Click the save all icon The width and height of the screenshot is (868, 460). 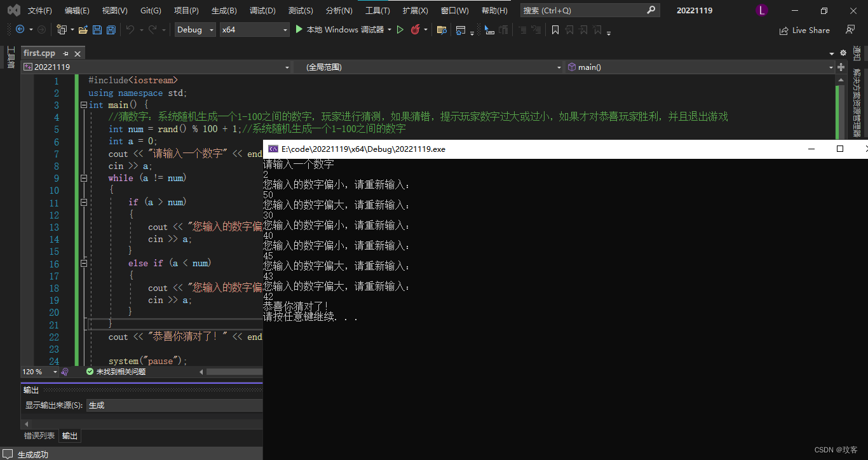(111, 30)
